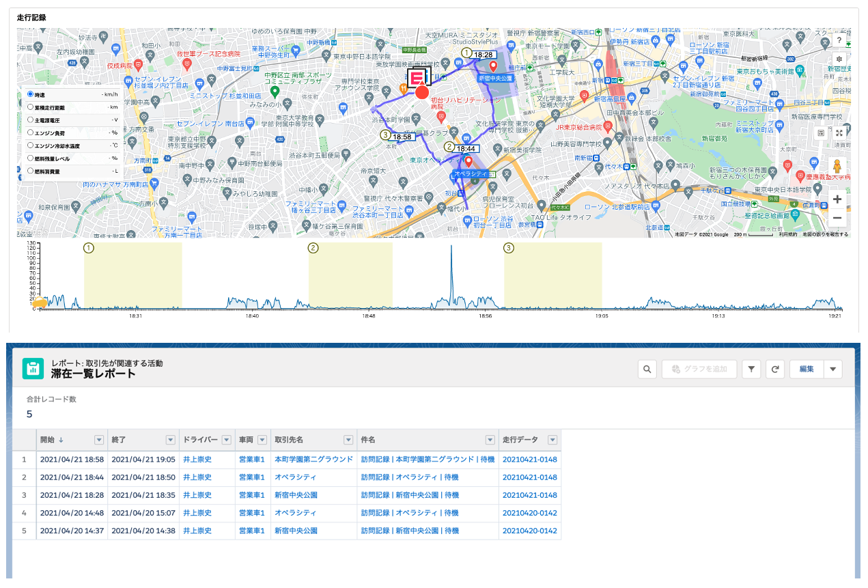Select stay period marker 2 on the timeline
The width and height of the screenshot is (868, 588).
313,248
